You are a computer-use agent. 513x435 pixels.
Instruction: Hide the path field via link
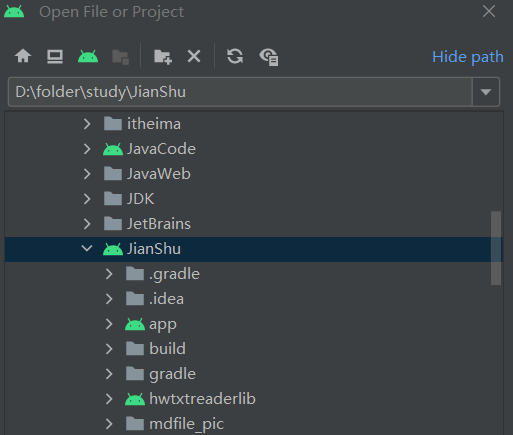point(468,57)
